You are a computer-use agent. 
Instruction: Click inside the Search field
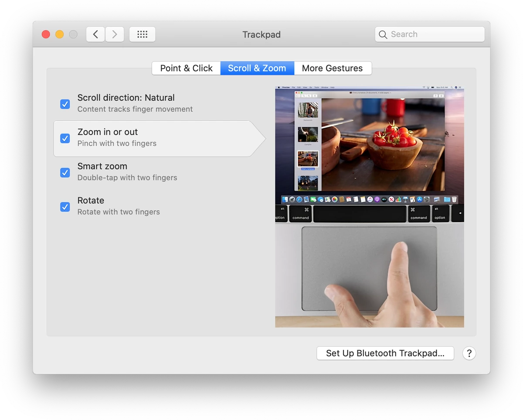pyautogui.click(x=429, y=34)
